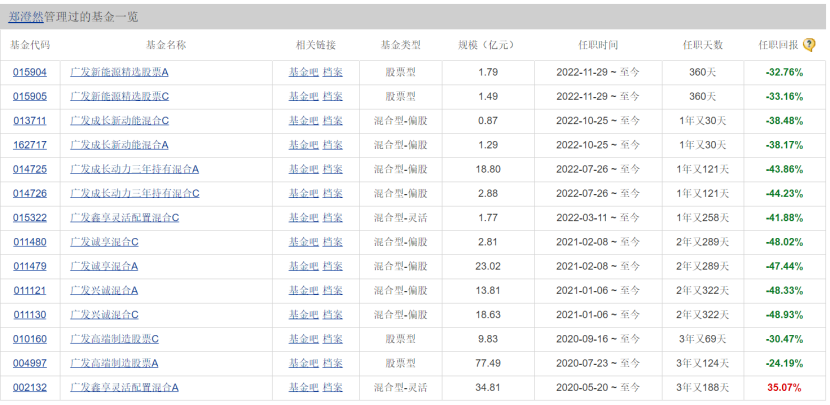This screenshot has height=405, width=830.
Task: Open 广发鑫享灵活配置混合A fund name link
Action: click(124, 387)
